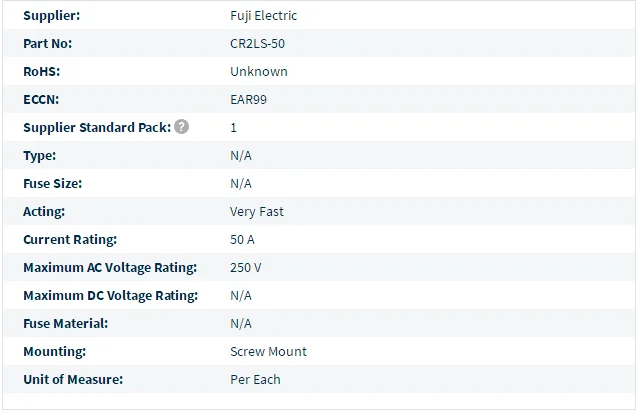Viewport: 638px width, 412px height.
Task: Click the EAR99 ECCN value
Action: tap(249, 100)
